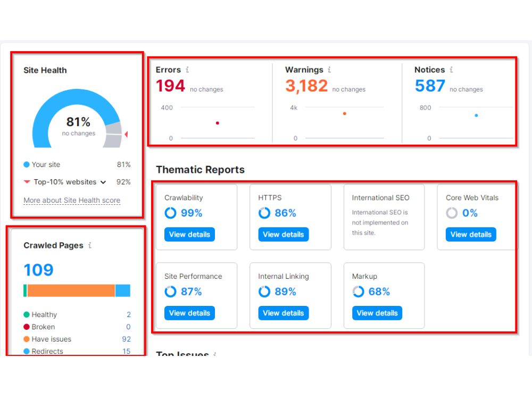Click the Errors count 194

(x=170, y=86)
